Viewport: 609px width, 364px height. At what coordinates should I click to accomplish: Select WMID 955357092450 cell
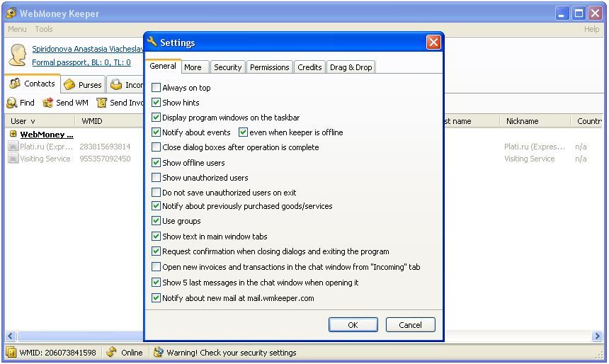[x=105, y=159]
